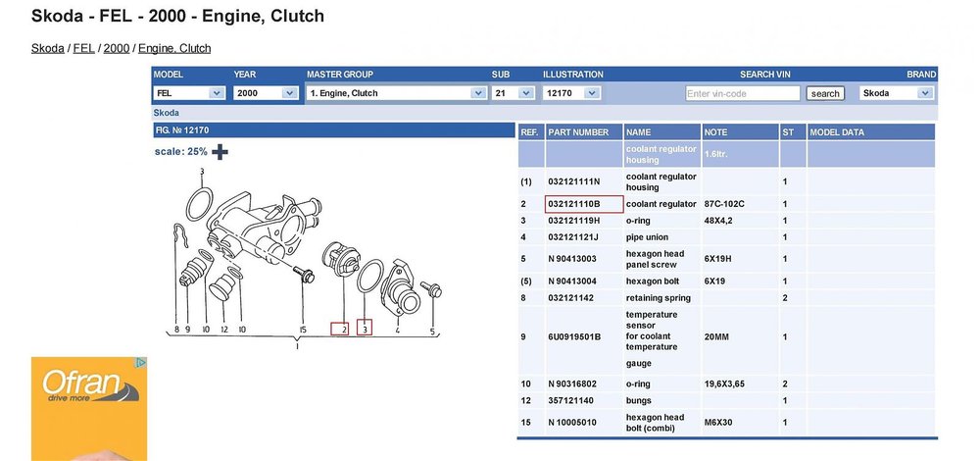Click callout number 5 in the diagram

pos(432,332)
